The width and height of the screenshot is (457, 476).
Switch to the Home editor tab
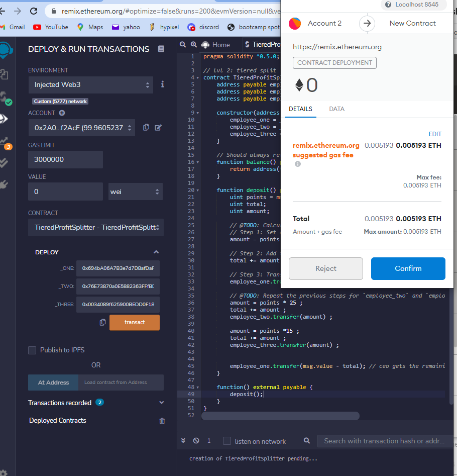pyautogui.click(x=216, y=45)
